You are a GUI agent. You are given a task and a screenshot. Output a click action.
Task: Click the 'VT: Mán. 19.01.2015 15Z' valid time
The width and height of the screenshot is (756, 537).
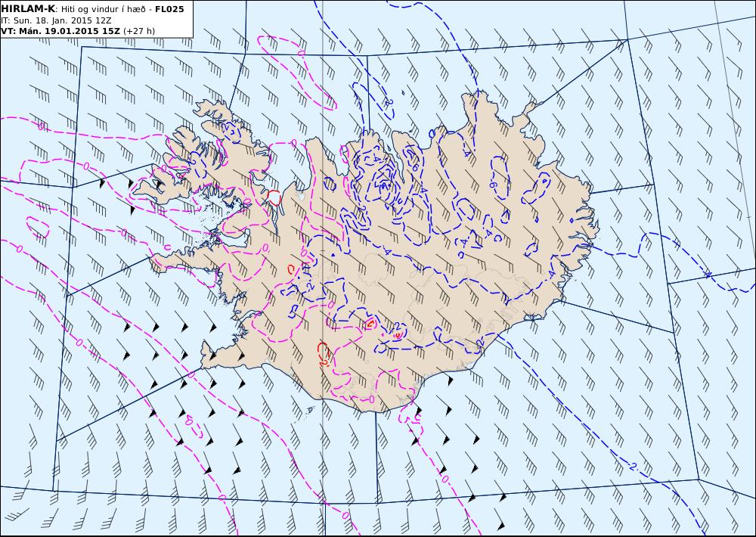(60, 31)
